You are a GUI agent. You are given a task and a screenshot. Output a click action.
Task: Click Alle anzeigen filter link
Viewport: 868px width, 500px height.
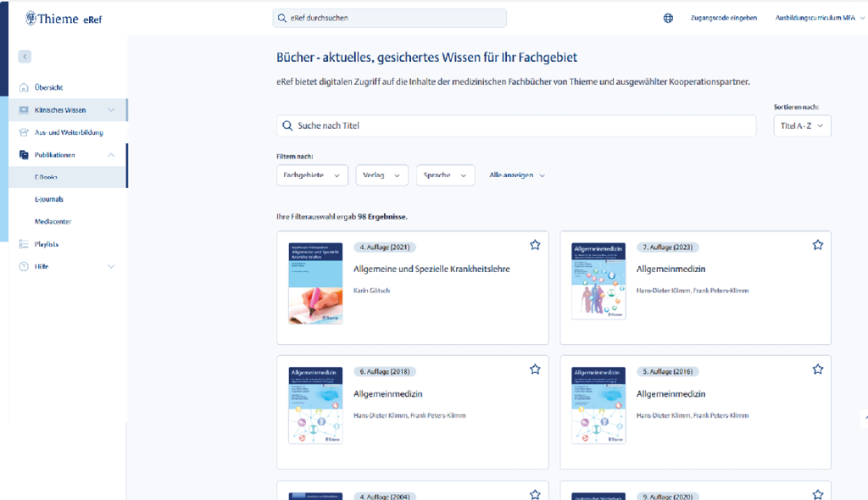[x=516, y=175]
